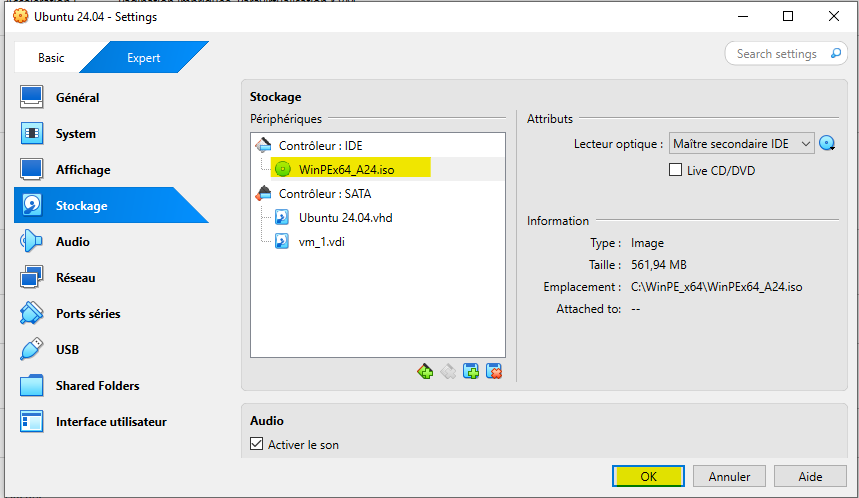859x498 pixels.
Task: Click the remove attachment icon
Action: coord(493,372)
